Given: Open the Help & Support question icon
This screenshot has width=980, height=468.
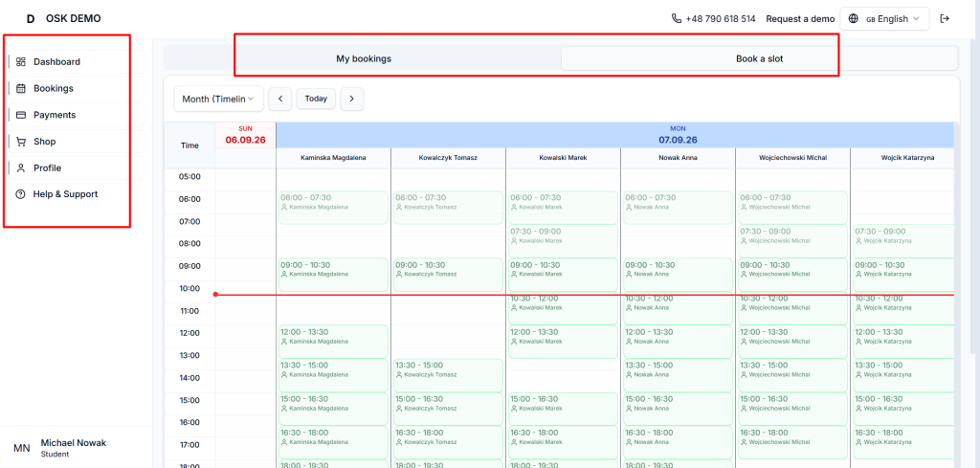Looking at the screenshot, I should tap(21, 194).
